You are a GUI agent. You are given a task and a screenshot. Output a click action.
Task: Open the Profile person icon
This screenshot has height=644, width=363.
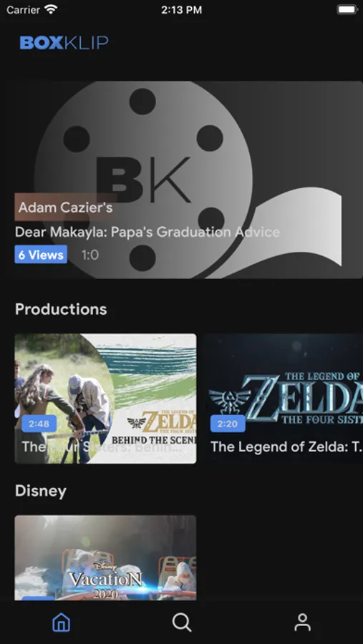coord(303,623)
